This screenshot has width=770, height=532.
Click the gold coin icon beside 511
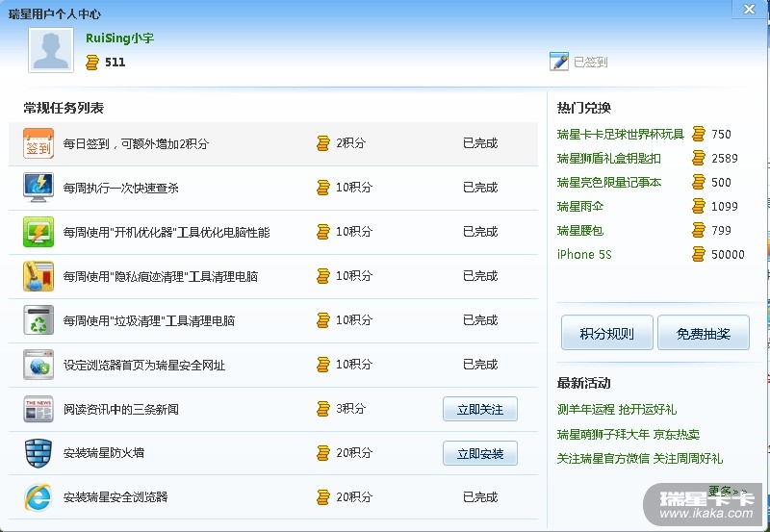click(91, 63)
